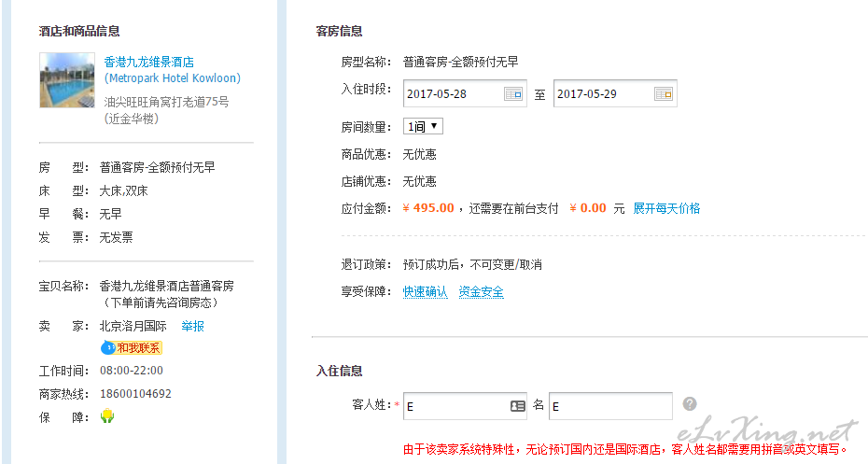
Task: Focus the guest given name input field
Action: 610,406
